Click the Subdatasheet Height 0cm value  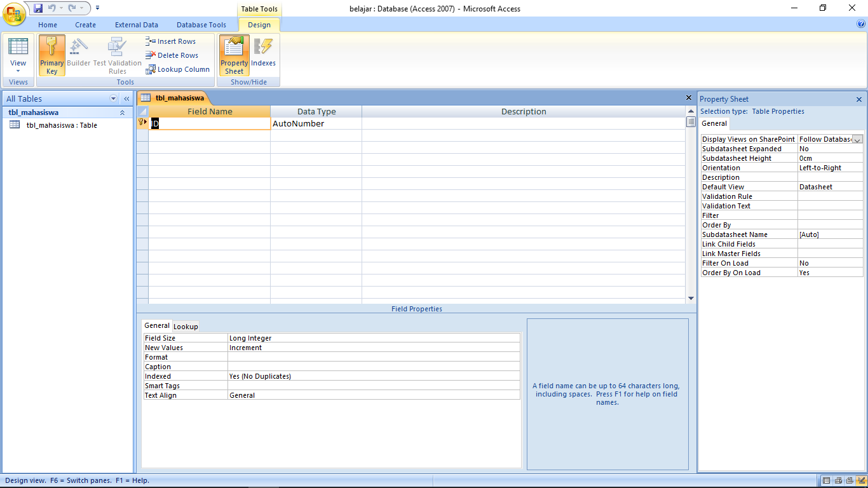(831, 158)
